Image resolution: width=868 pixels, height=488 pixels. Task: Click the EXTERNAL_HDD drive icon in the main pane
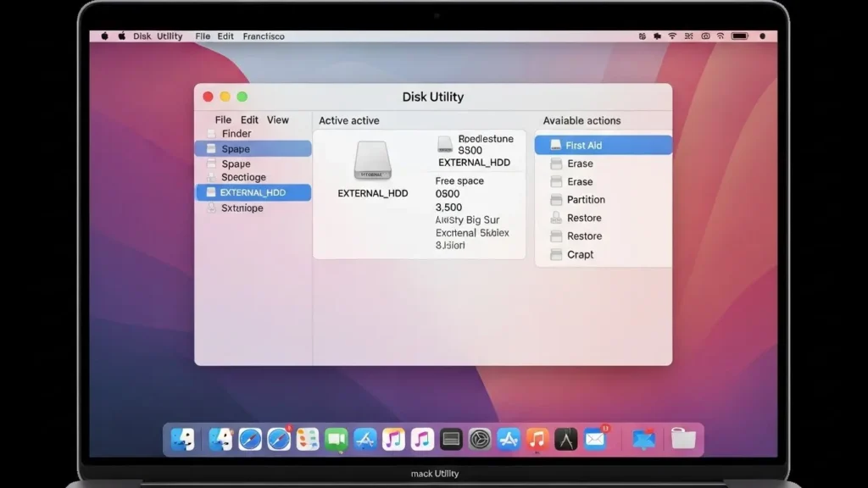[370, 162]
